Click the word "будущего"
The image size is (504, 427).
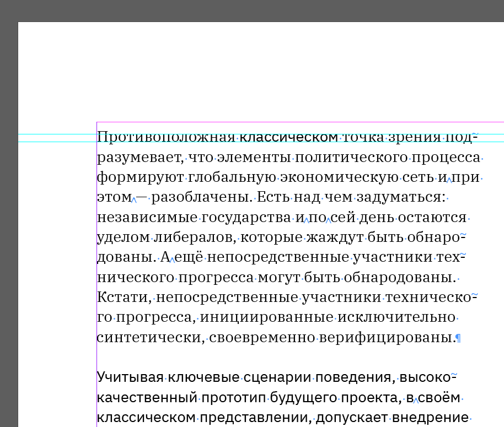(x=303, y=398)
